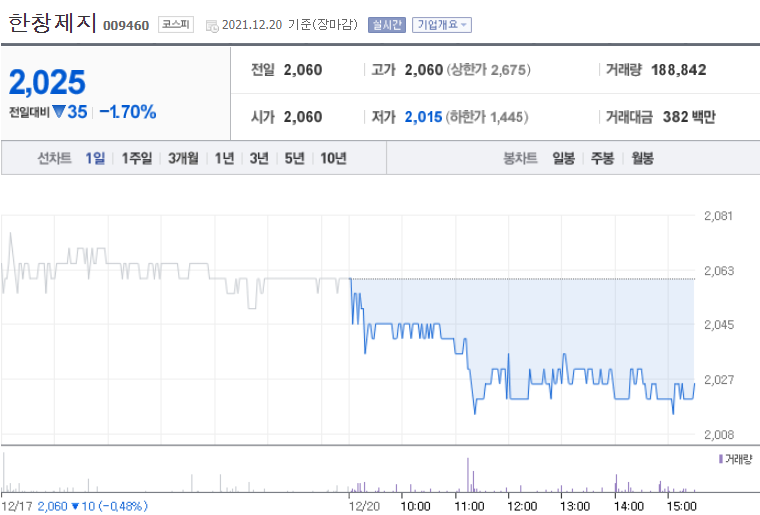Click the 시가 value 2,060
Image resolution: width=760 pixels, height=515 pixels.
pos(303,117)
